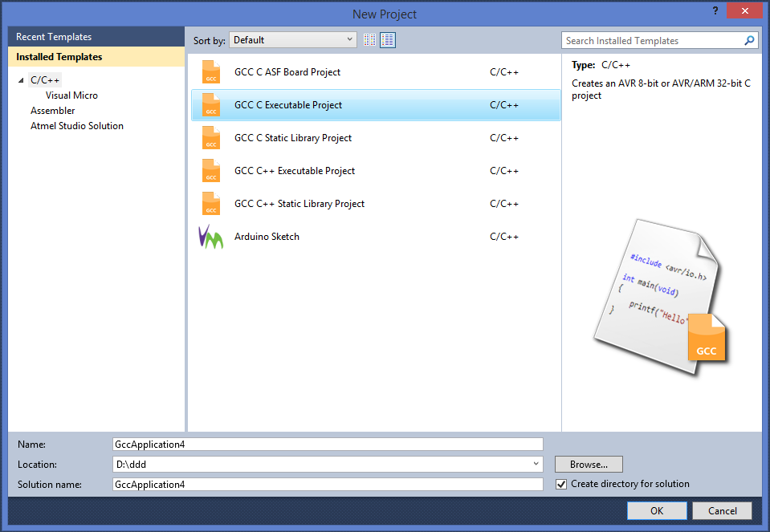Click the GCC C++ Static Library Project icon
770x532 pixels.
211,204
